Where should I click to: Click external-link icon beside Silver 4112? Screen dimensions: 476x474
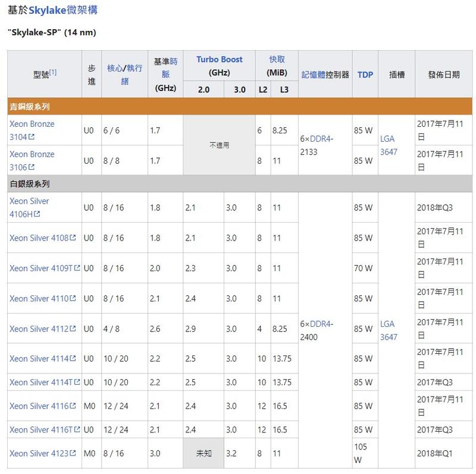click(73, 329)
